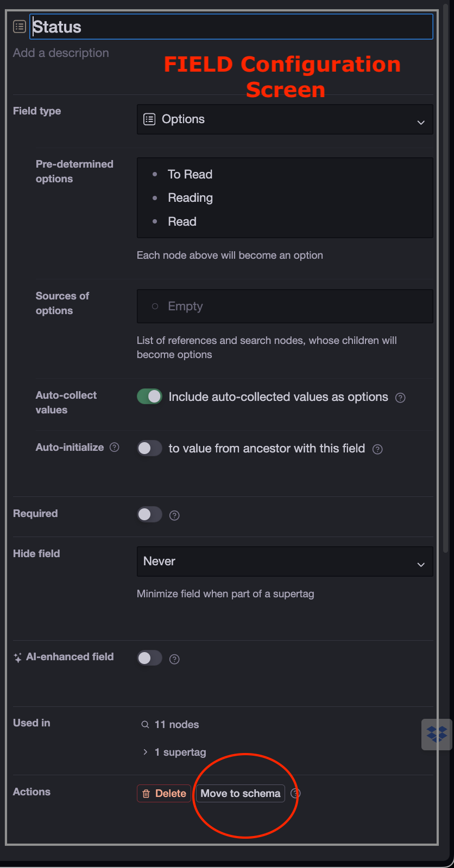Click search icon beside 11 nodes
Viewport: 454px width, 868px height.
[145, 725]
